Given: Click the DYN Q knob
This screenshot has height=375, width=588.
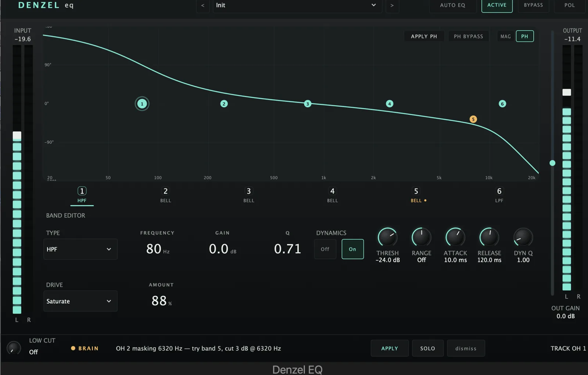Looking at the screenshot, I should click(523, 237).
